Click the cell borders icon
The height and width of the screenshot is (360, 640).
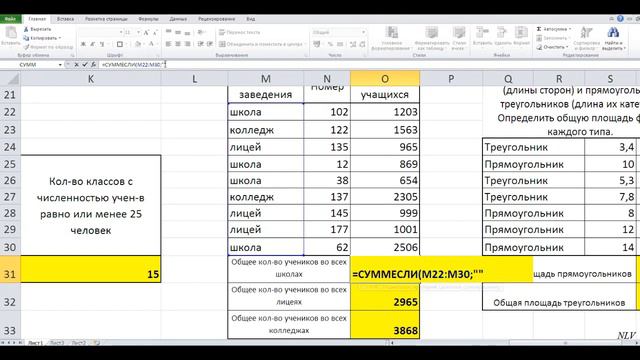pyautogui.click(x=120, y=44)
